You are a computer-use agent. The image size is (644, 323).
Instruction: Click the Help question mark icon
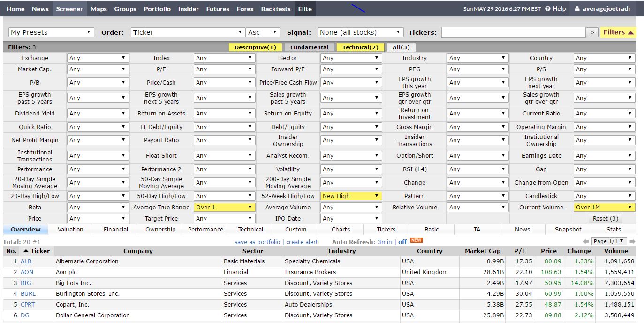(x=547, y=9)
